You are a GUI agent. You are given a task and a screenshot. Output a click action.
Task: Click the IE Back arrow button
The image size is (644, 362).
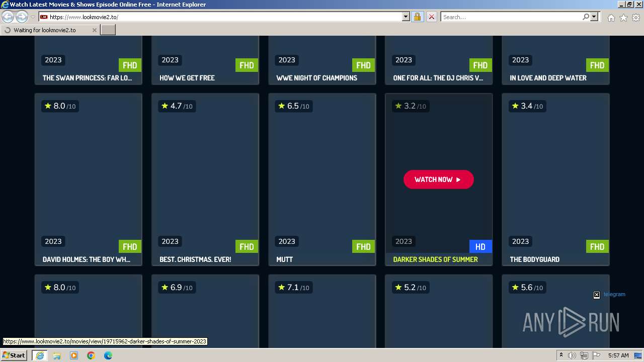(8, 17)
